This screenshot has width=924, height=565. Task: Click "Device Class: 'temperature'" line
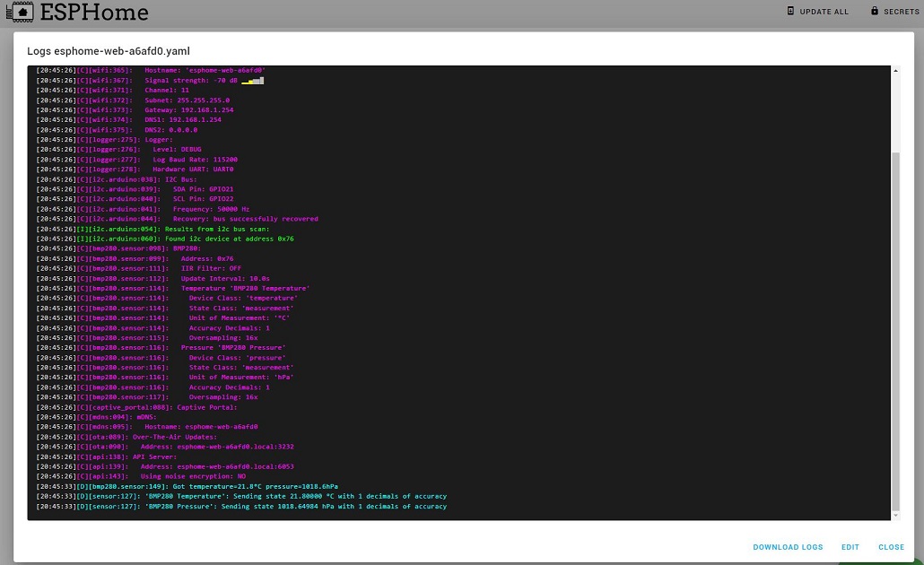168,299
